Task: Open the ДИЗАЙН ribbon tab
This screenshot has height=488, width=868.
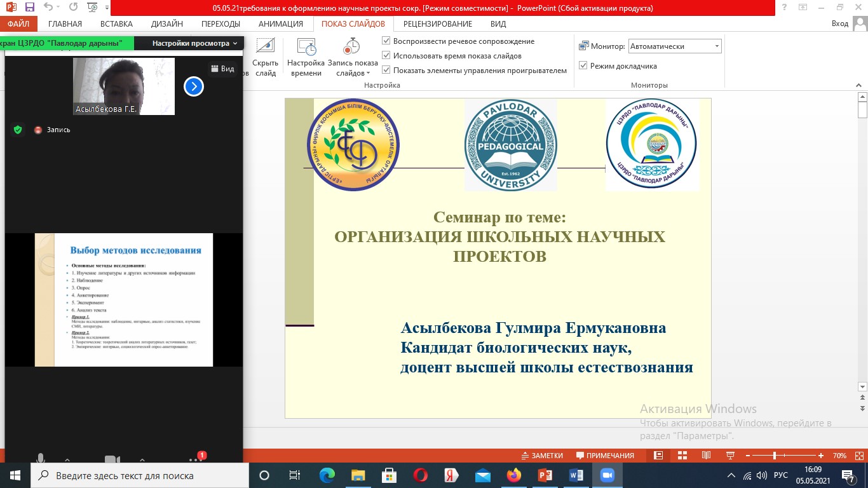Action: click(167, 24)
